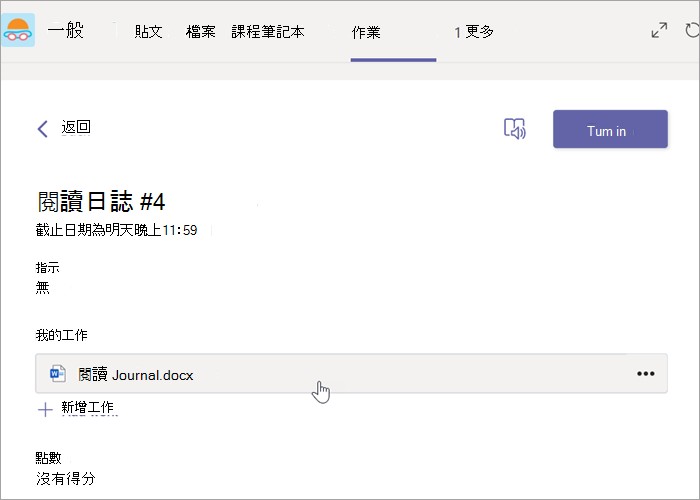Click the 無 instructions text
Screen dimensions: 700x500
42,288
